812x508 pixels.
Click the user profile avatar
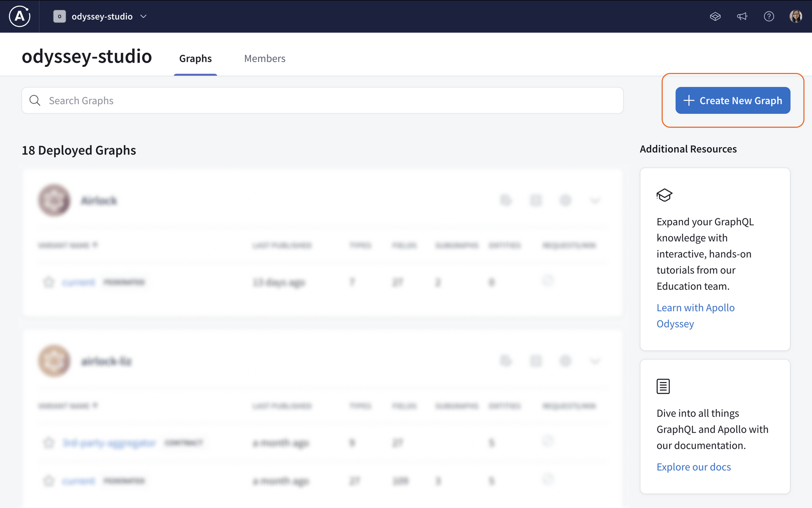[796, 16]
